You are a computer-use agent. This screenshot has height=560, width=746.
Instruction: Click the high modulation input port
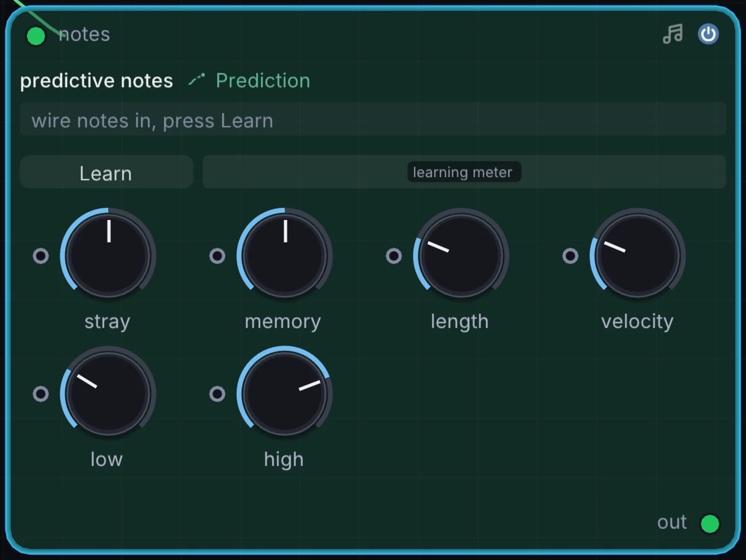(x=217, y=394)
